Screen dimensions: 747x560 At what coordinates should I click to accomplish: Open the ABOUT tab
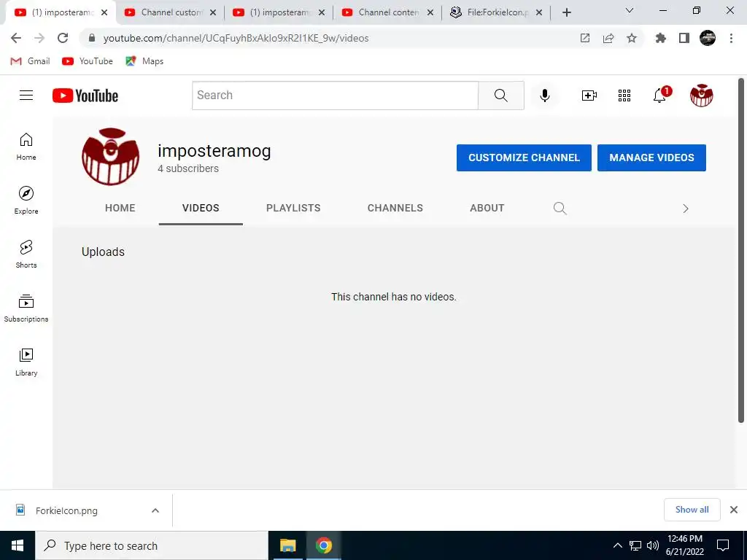(x=487, y=208)
